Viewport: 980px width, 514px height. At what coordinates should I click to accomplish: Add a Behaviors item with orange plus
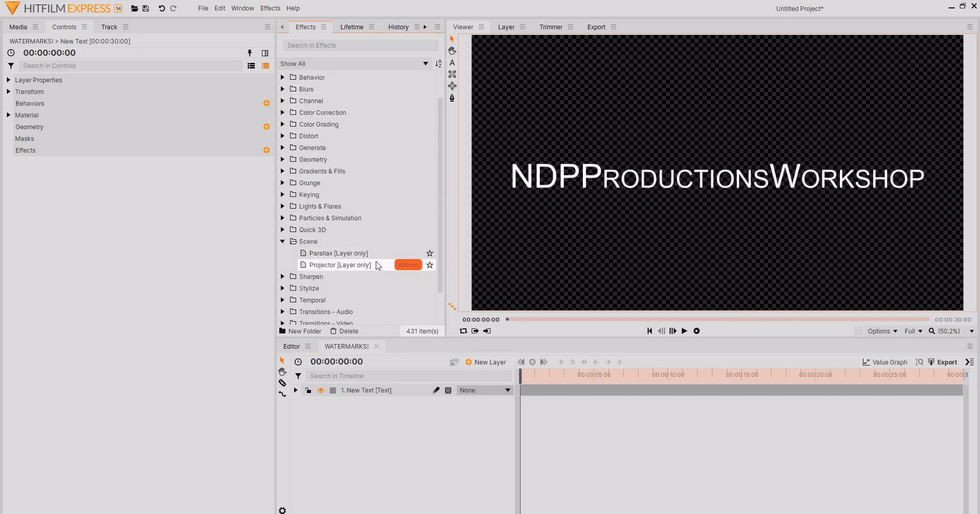tap(266, 103)
